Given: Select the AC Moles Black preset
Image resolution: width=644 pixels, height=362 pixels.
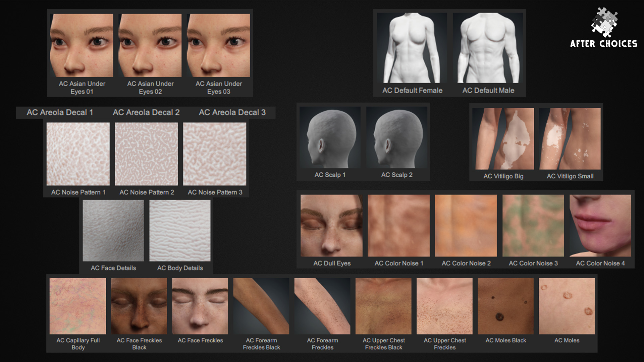Looking at the screenshot, I should click(505, 306).
